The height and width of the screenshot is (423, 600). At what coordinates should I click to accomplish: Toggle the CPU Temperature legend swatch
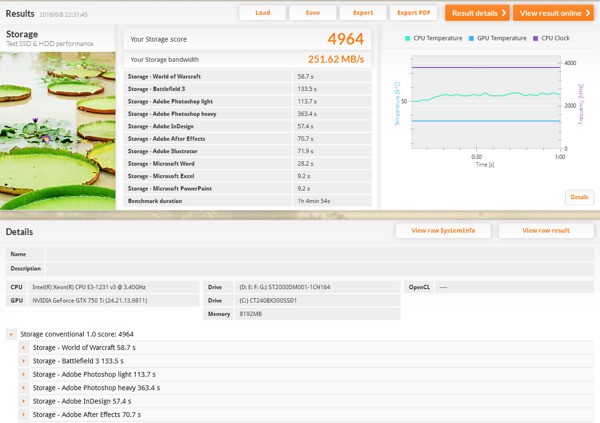(408, 38)
